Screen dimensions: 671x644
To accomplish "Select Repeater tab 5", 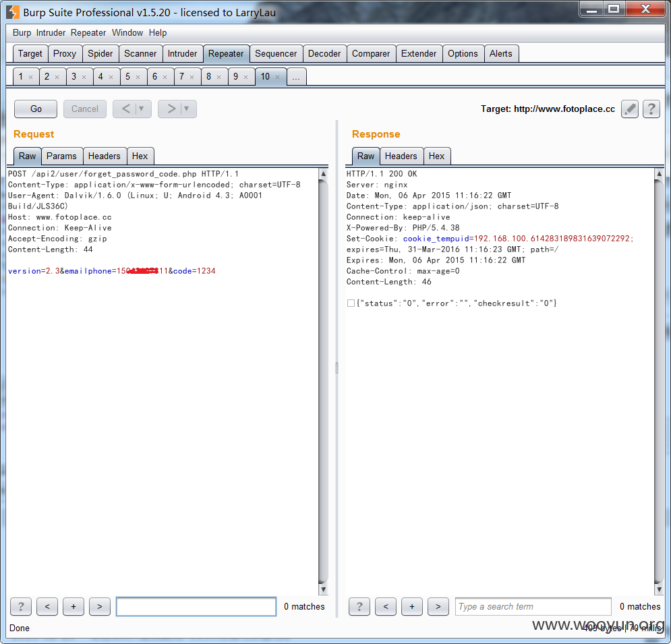I will click(x=128, y=77).
